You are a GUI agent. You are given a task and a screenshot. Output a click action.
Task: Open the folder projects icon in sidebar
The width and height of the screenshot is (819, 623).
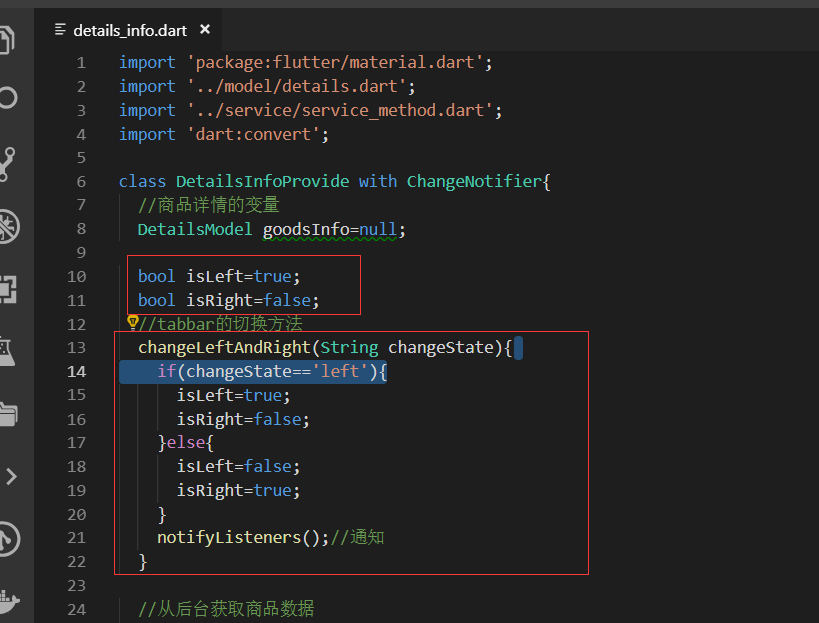pos(8,415)
